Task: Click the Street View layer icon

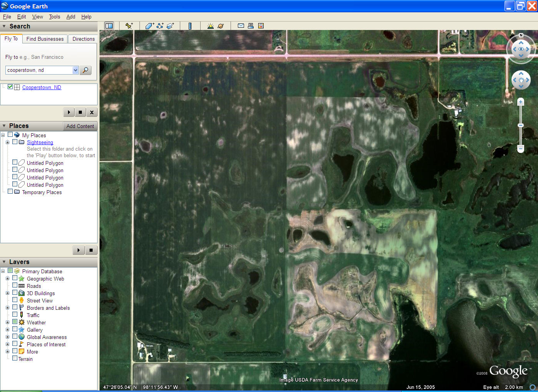Action: [x=22, y=301]
